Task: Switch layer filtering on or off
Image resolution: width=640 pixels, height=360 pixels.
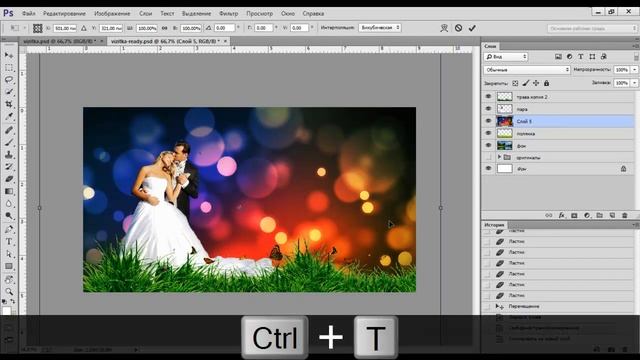Action: coord(636,57)
